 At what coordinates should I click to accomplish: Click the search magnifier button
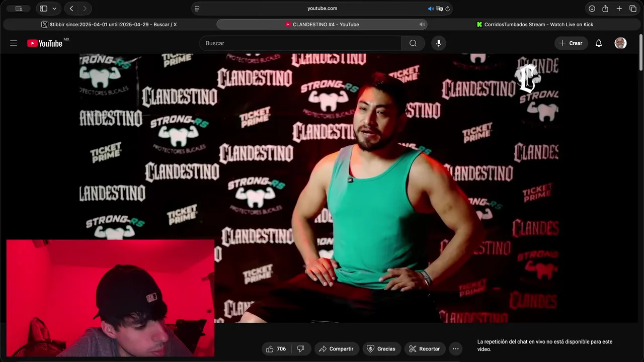pos(413,43)
